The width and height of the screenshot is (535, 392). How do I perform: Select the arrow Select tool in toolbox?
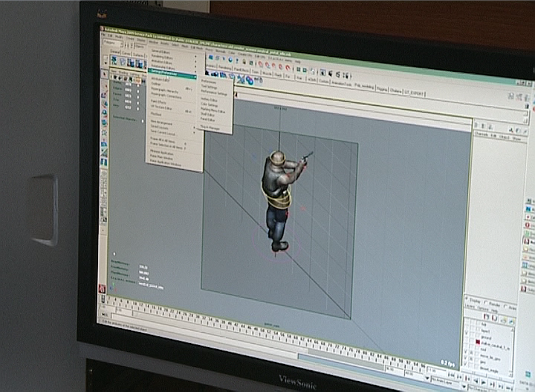(x=104, y=74)
